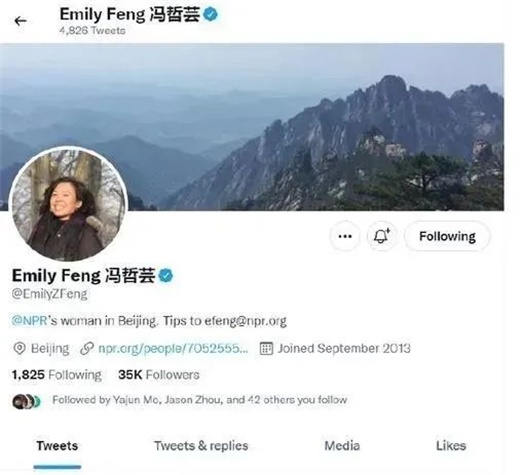Open the circular profile photo
Image resolution: width=523 pixels, height=475 pixels.
(68, 204)
